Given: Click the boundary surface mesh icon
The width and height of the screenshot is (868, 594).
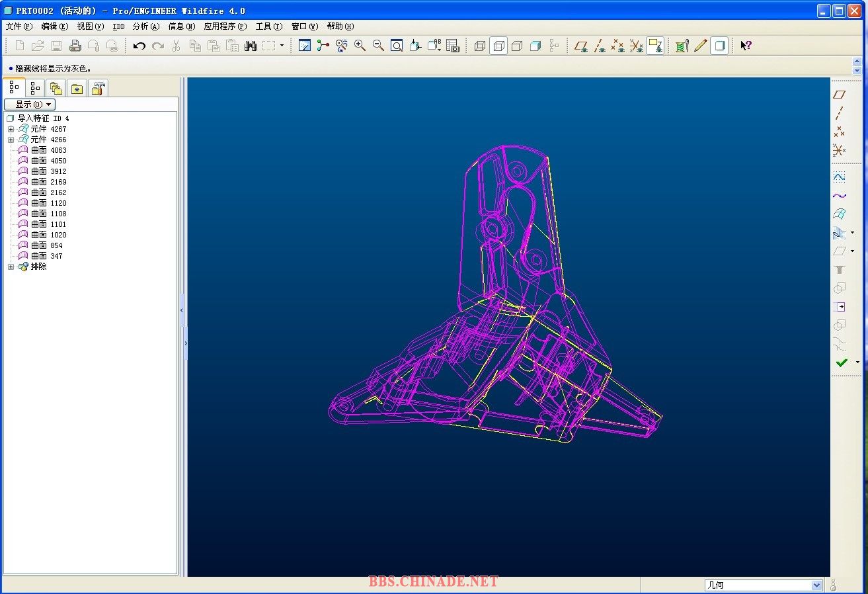Looking at the screenshot, I should coord(839,214).
